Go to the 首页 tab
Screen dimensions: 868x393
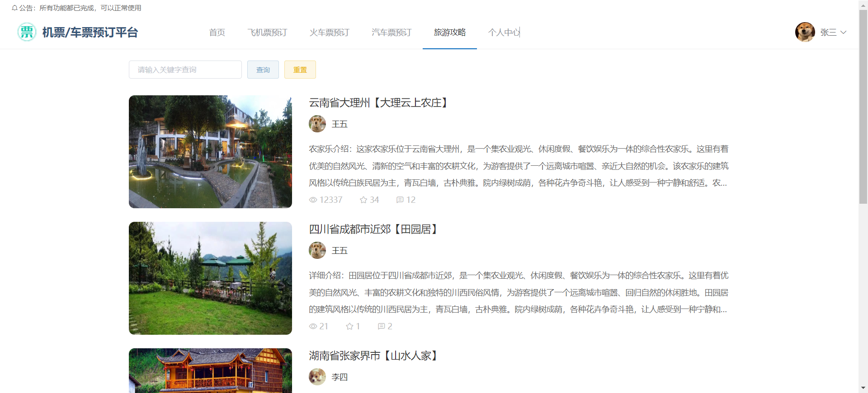(217, 32)
